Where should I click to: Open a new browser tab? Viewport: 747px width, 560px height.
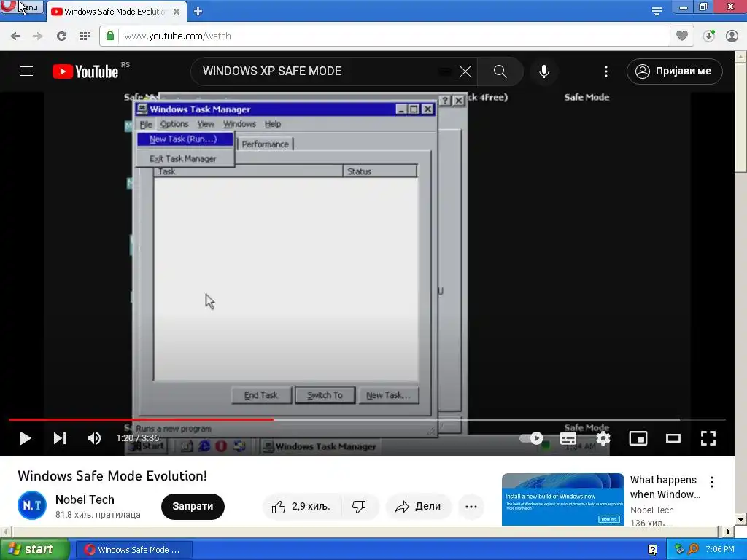(198, 12)
